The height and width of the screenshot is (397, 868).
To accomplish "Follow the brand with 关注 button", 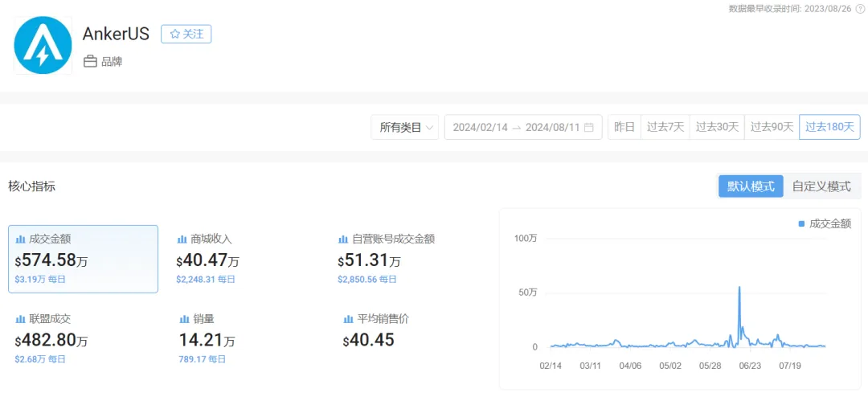I will point(186,34).
